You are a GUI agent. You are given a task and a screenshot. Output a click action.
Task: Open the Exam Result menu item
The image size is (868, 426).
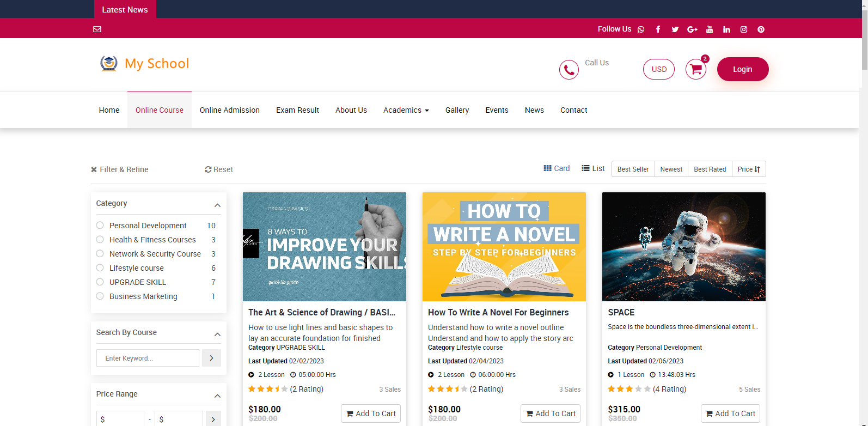tap(297, 110)
